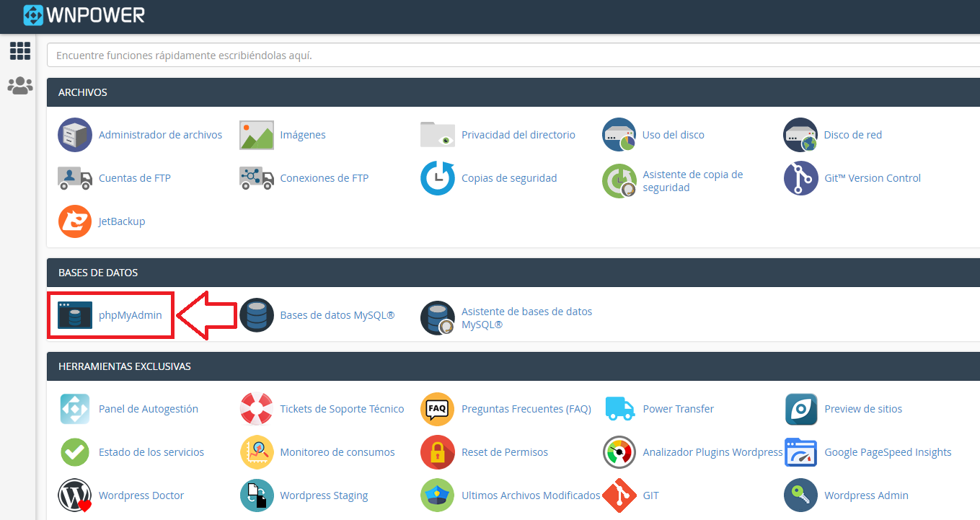
Task: Open the Asistente de copia de seguridad icon
Action: (x=619, y=181)
